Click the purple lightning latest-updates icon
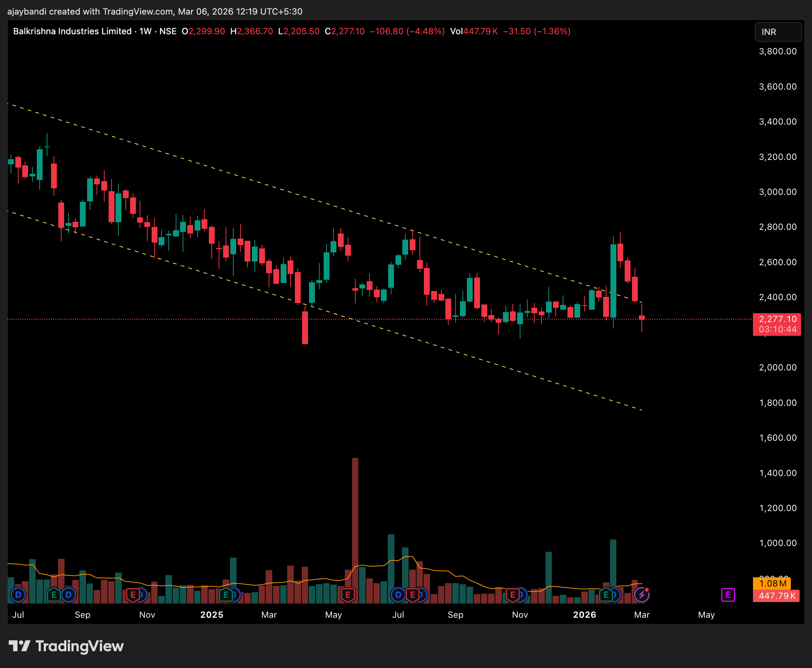Viewport: 812px width, 668px height. tap(642, 595)
